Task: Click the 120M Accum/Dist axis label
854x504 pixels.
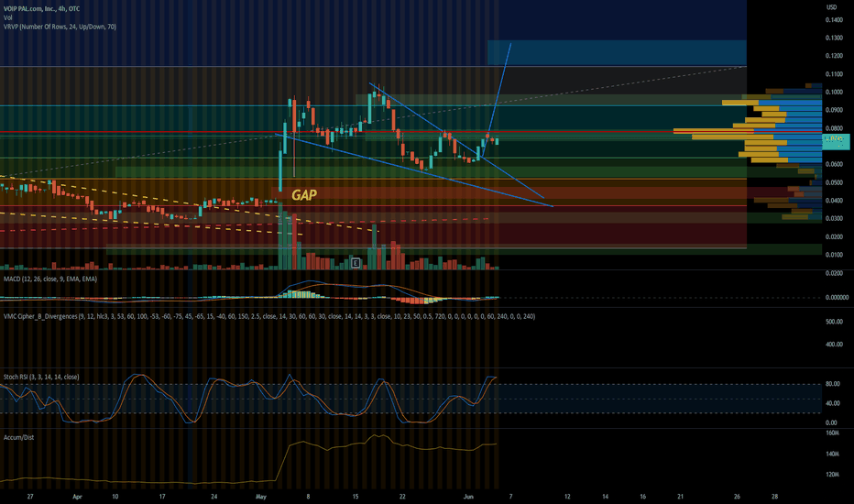Action: [x=832, y=475]
